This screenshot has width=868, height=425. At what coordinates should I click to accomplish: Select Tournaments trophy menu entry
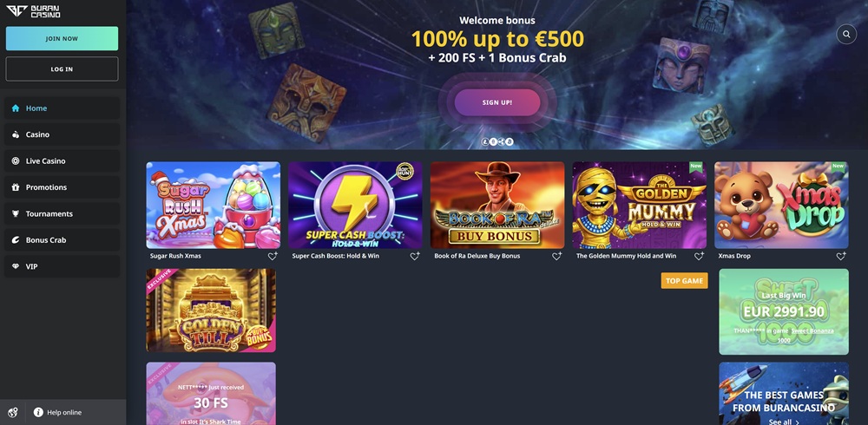point(62,213)
